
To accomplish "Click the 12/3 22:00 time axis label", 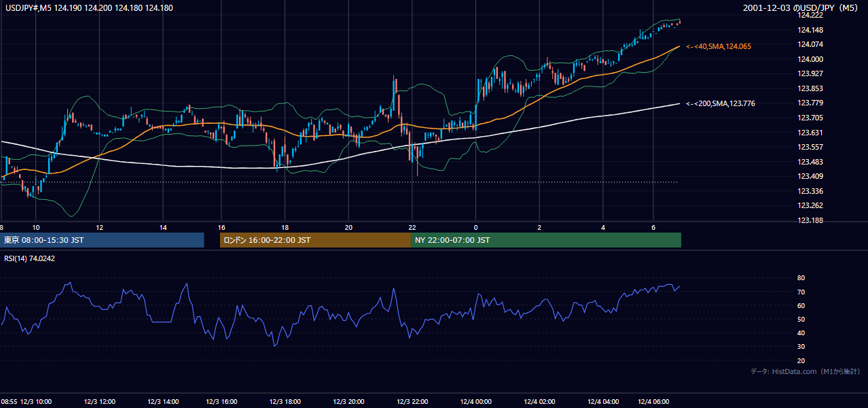I will (x=412, y=401).
